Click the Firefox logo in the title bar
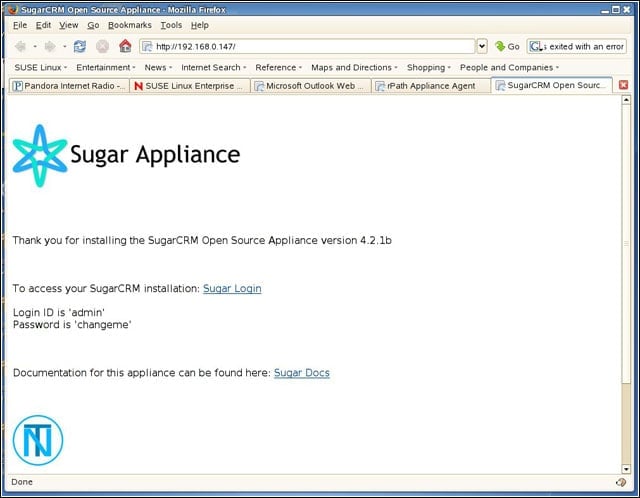This screenshot has width=640, height=498. click(x=13, y=9)
